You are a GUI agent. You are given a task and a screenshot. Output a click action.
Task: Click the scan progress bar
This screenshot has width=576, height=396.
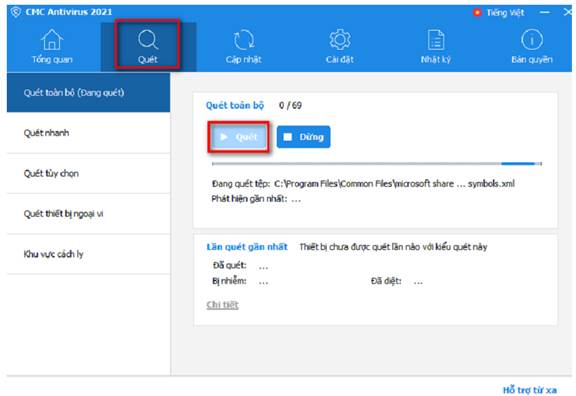click(x=377, y=164)
